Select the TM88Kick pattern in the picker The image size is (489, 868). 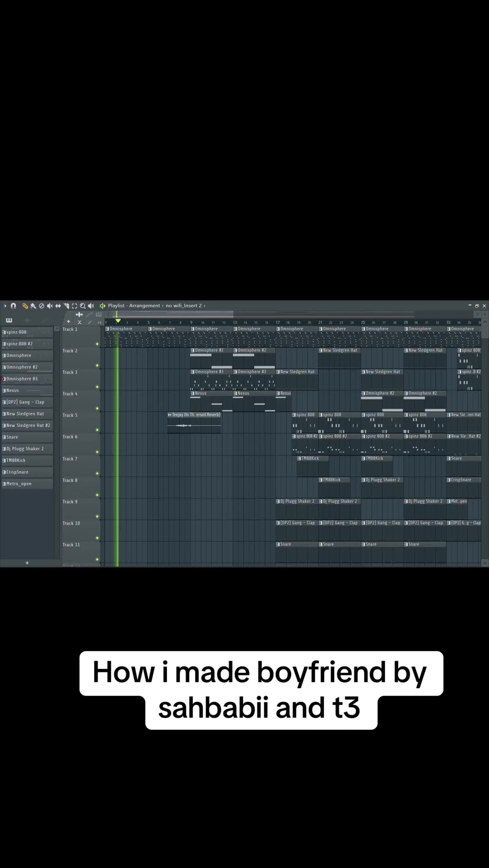pyautogui.click(x=27, y=460)
